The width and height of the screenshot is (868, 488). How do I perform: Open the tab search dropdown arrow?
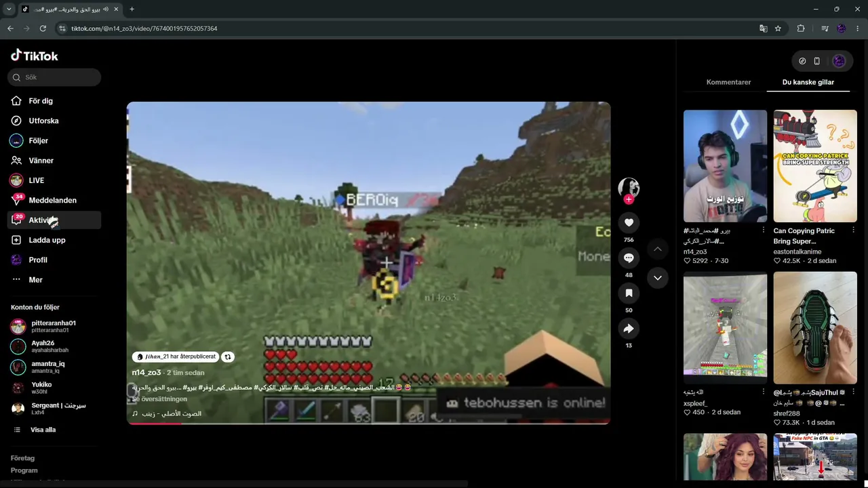coord(9,9)
